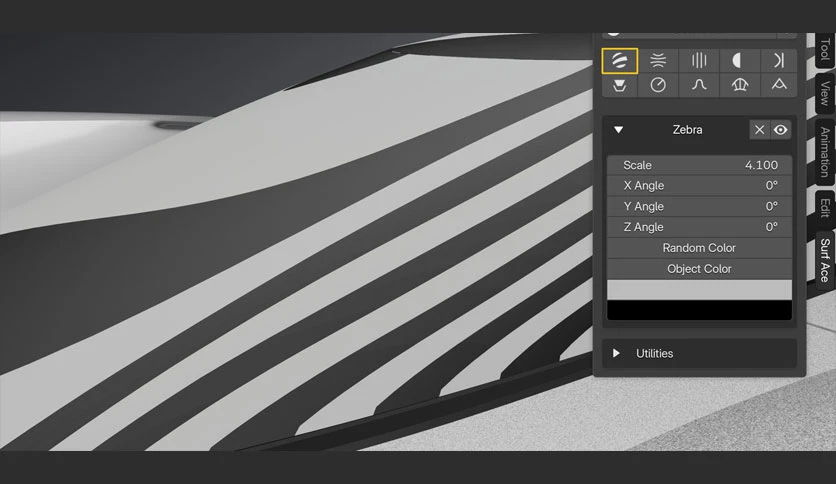Open the View sidebar tab
The height and width of the screenshot is (484, 836).
click(825, 93)
